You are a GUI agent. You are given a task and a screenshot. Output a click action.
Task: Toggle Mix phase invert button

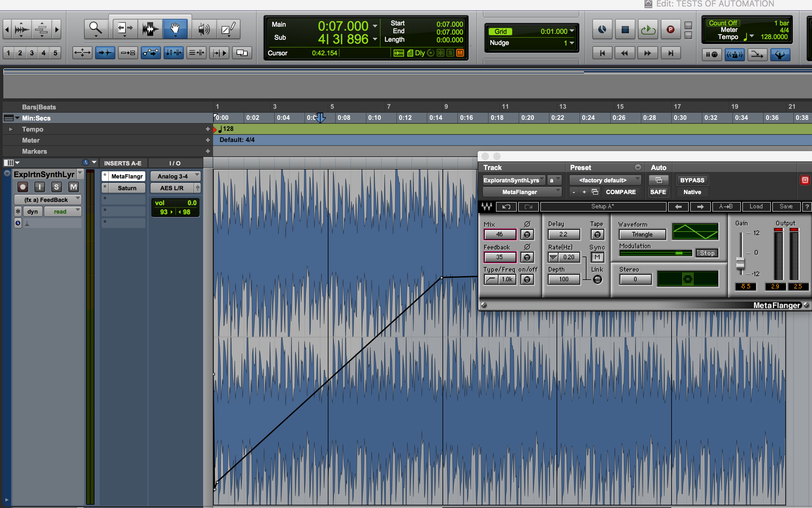pyautogui.click(x=527, y=234)
